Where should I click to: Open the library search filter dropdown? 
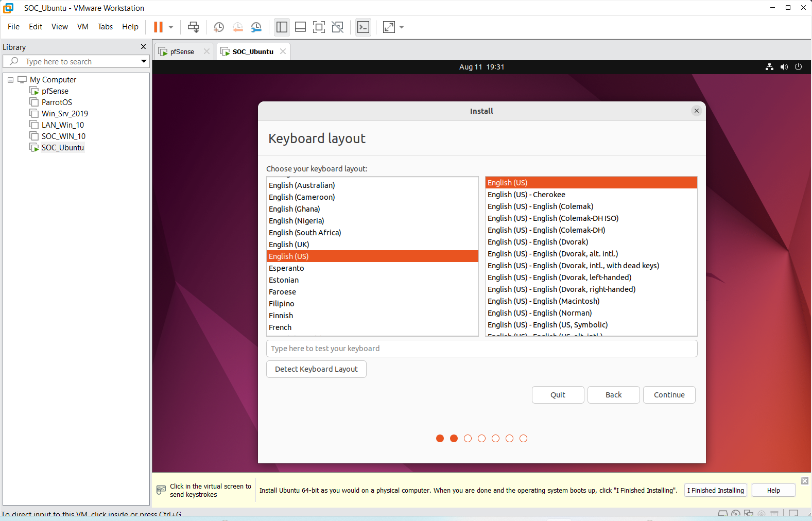coord(144,61)
